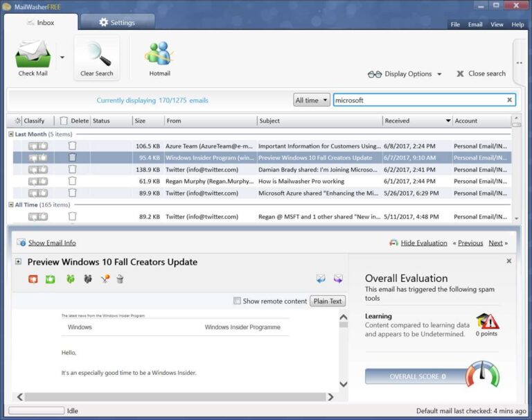Switch to the Settings tab
Image resolution: width=532 pixels, height=420 pixels.
point(117,22)
